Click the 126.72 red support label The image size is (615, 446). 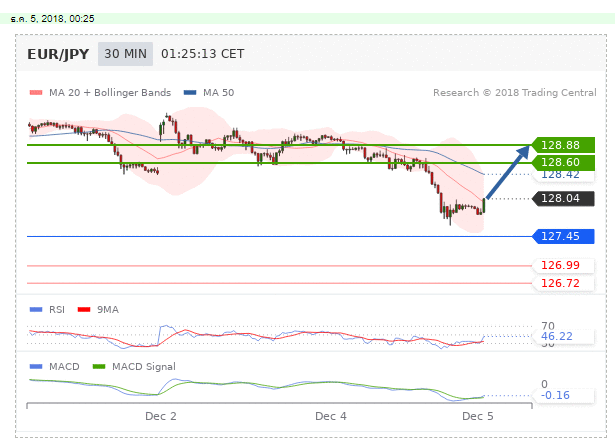561,283
